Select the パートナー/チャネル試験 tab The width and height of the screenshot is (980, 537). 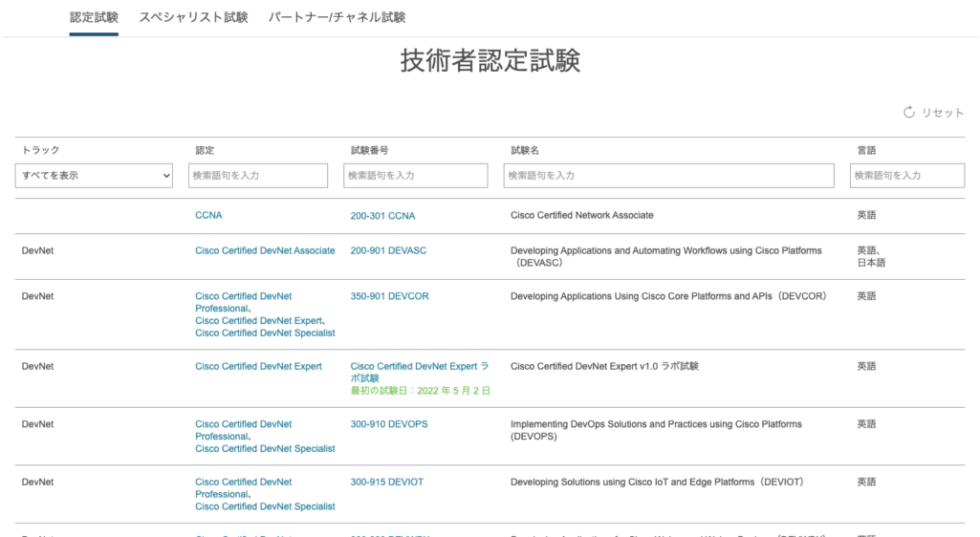(x=337, y=17)
